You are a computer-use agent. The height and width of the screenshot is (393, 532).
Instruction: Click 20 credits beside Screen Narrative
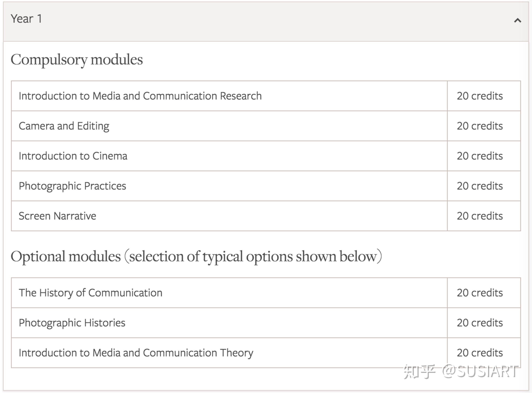click(x=480, y=216)
